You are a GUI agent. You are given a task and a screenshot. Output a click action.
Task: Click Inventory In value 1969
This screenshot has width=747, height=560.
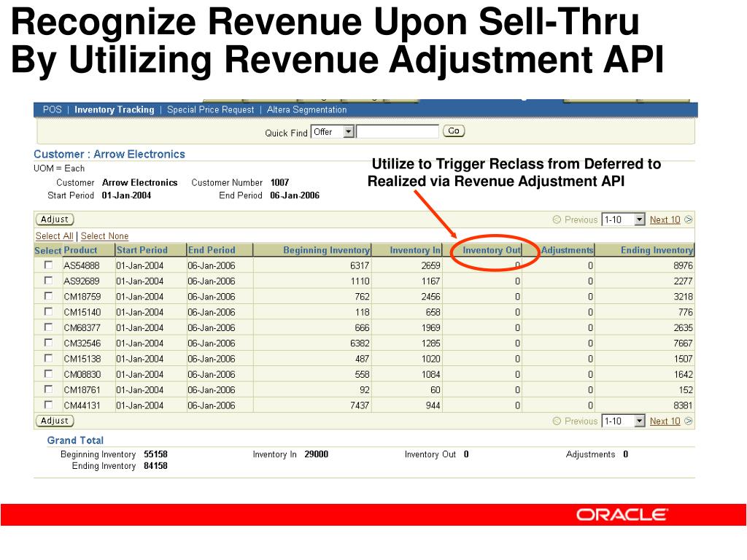[430, 328]
